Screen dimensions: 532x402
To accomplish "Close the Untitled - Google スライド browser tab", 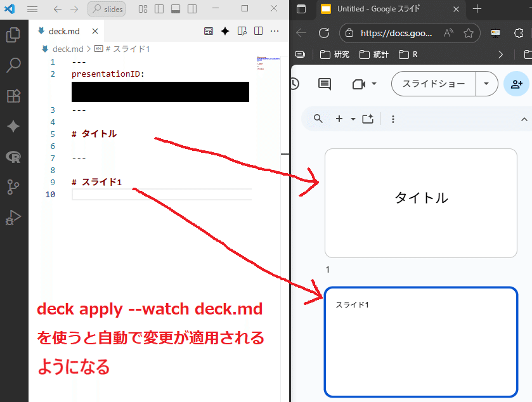I will (457, 9).
